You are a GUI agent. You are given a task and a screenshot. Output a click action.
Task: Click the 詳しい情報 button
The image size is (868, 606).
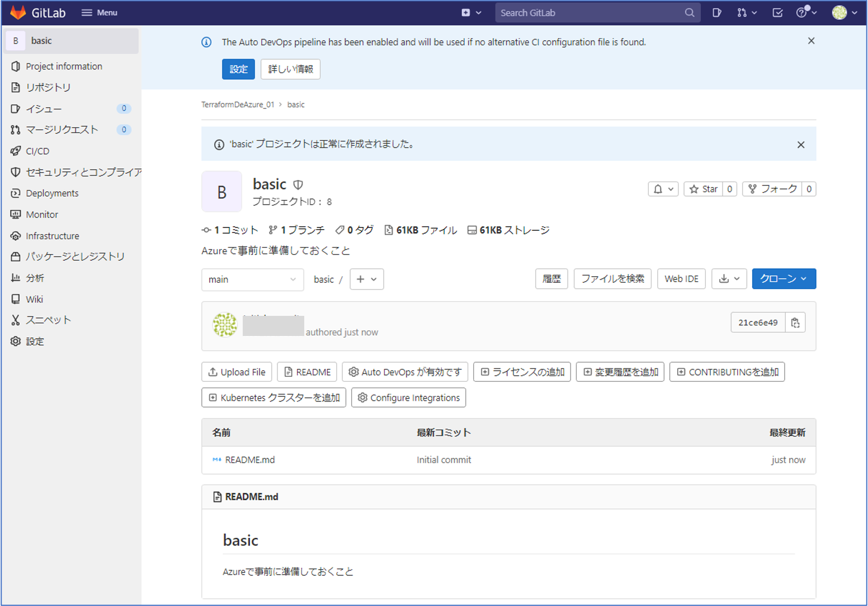point(290,69)
